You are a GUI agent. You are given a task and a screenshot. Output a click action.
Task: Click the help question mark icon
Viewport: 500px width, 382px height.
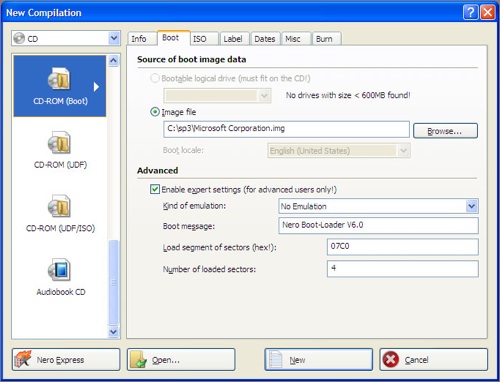(470, 13)
